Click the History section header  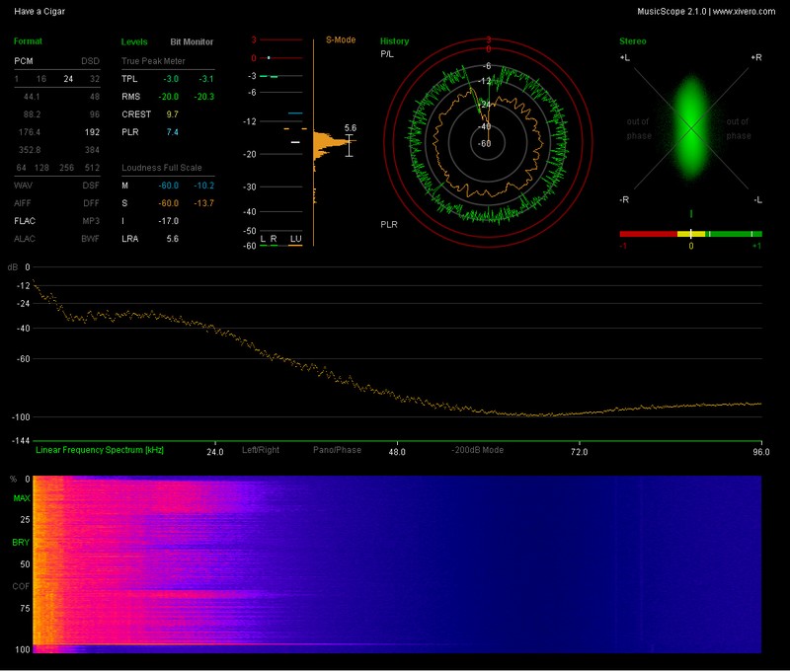pyautogui.click(x=394, y=41)
